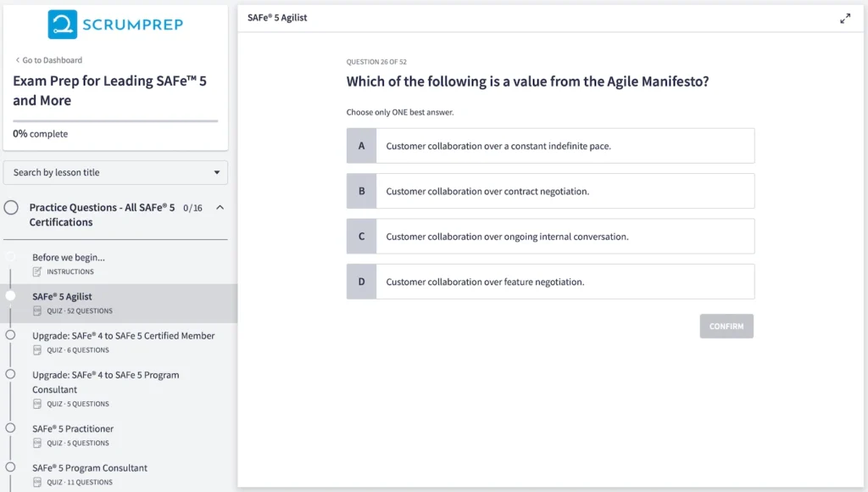Collapse the Practice Questions section
Viewport: 868px width, 492px height.
click(219, 206)
